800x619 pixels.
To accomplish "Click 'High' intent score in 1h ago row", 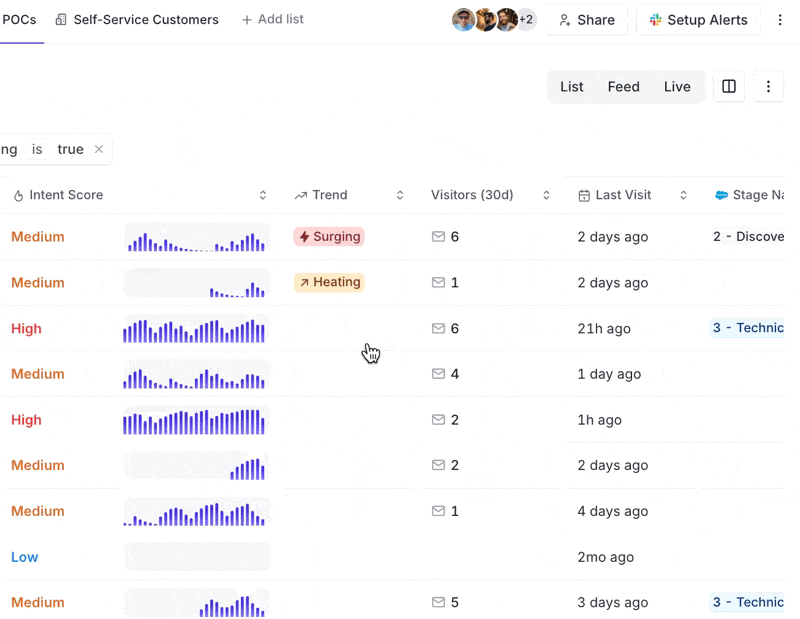I will click(x=26, y=419).
